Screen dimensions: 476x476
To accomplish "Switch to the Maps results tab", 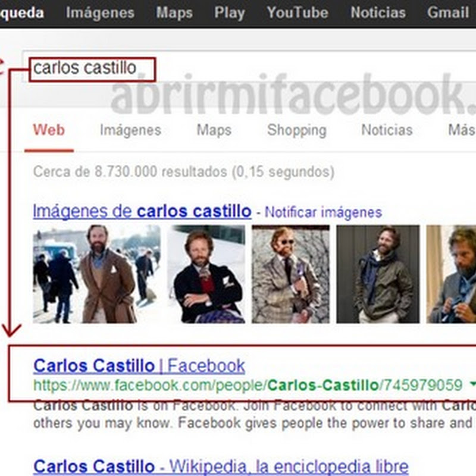I will (214, 130).
